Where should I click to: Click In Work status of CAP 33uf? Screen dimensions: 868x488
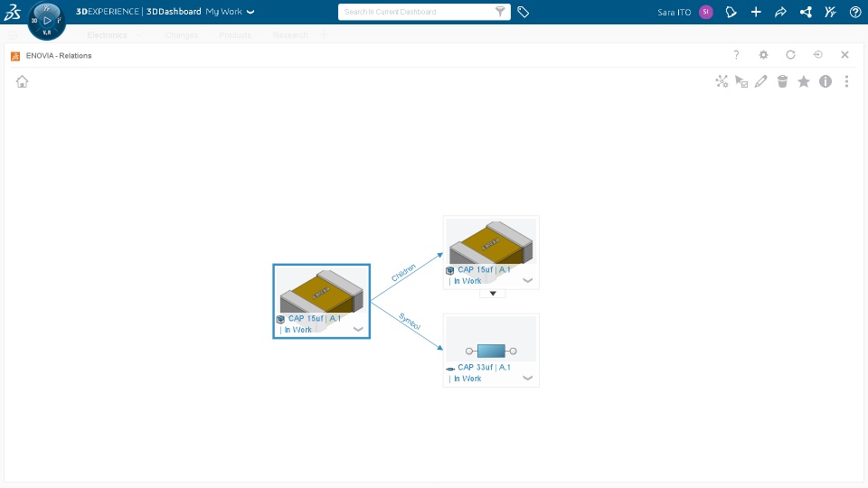point(467,379)
